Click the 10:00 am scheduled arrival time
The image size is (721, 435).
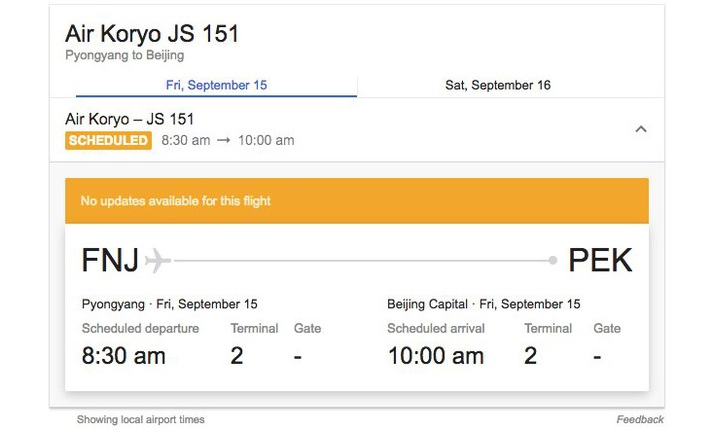[x=437, y=355]
